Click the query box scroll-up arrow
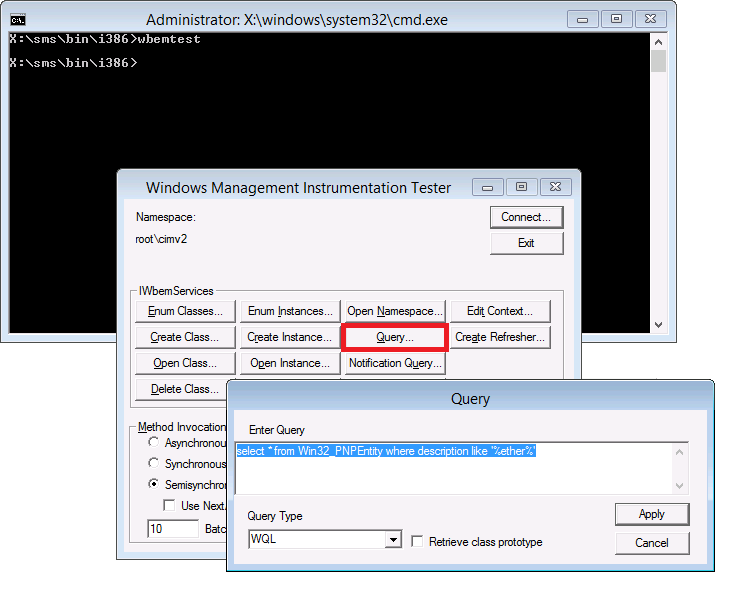Viewport: 737px width, 604px height. [679, 452]
